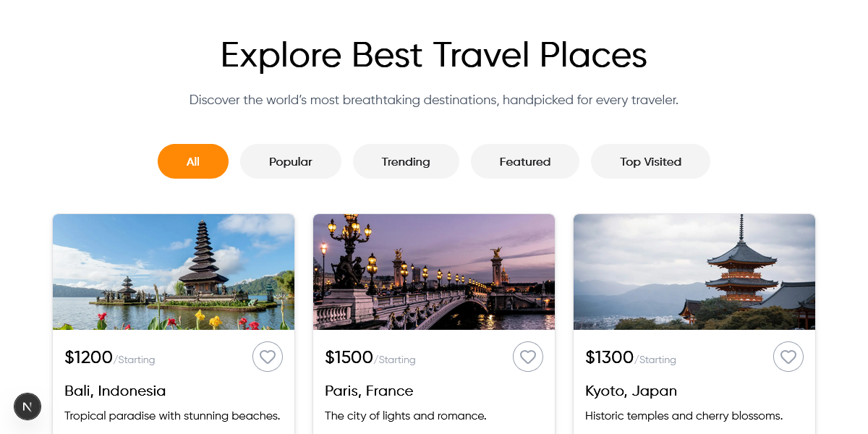The image size is (868, 434).
Task: Click the $1200 starting price
Action: 89,357
